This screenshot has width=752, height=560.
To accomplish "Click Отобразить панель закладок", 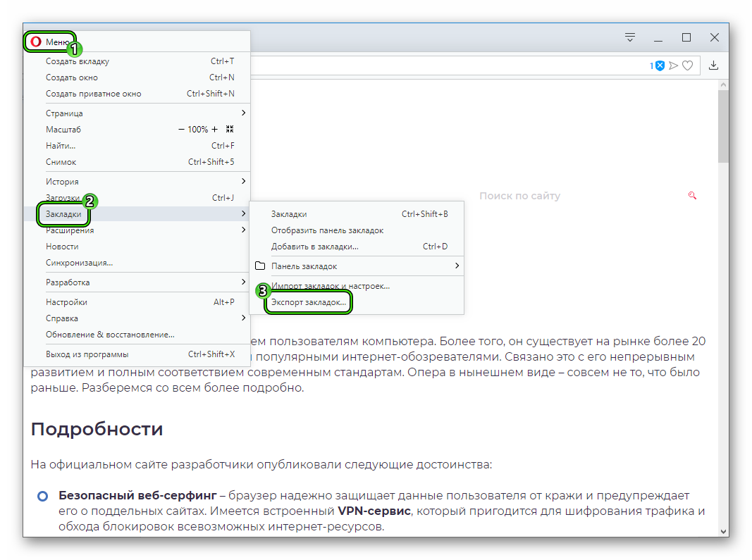I will click(x=327, y=230).
